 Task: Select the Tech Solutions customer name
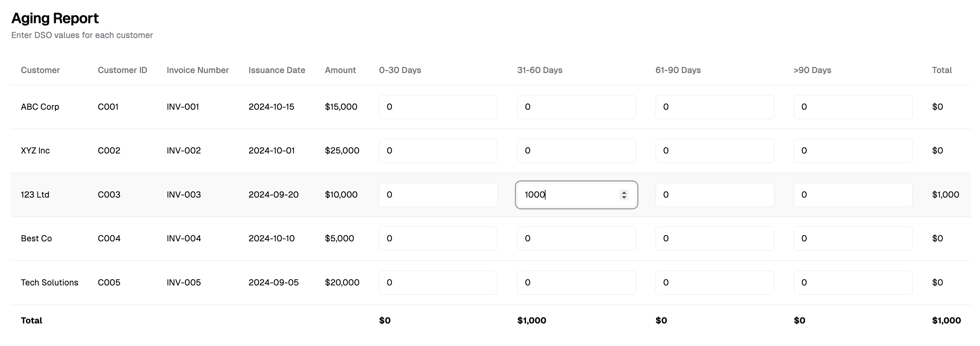point(49,283)
